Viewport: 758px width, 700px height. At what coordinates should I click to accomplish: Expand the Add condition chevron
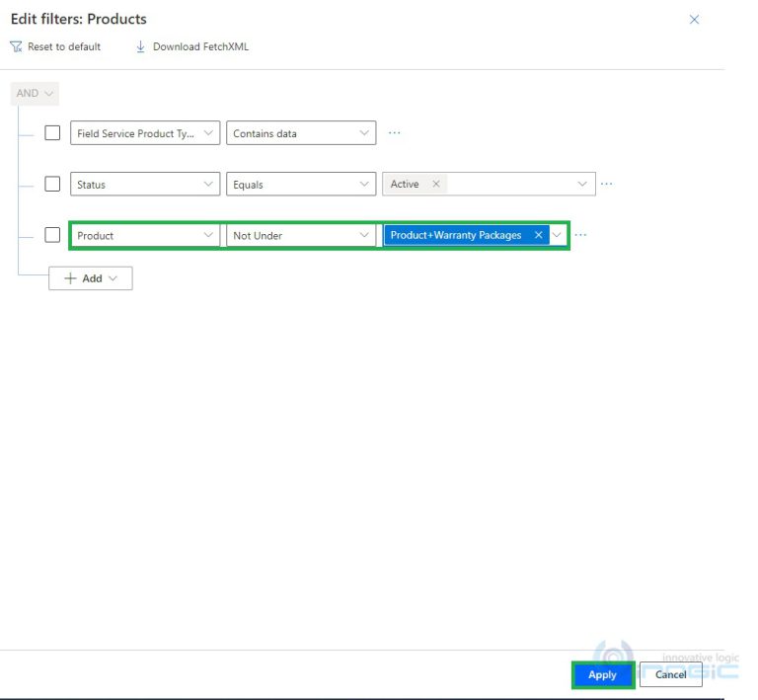pos(114,278)
